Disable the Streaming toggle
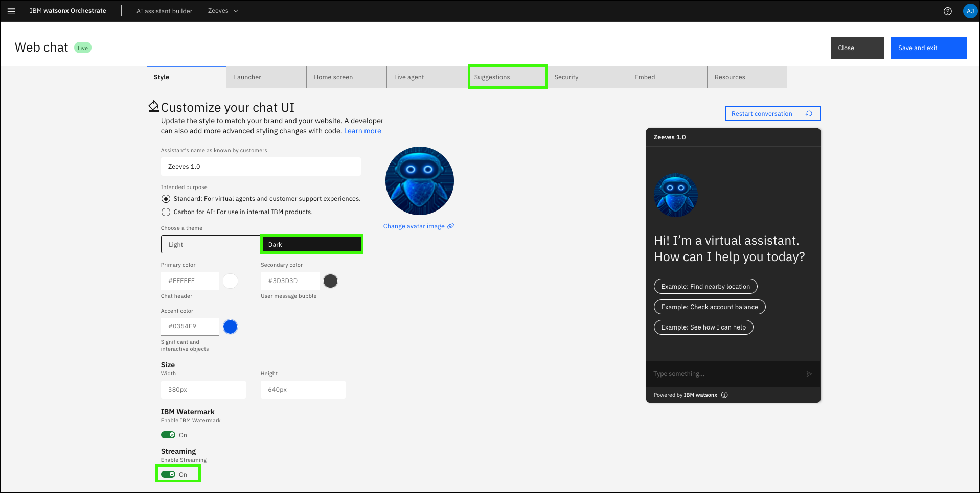This screenshot has width=980, height=493. pyautogui.click(x=168, y=474)
